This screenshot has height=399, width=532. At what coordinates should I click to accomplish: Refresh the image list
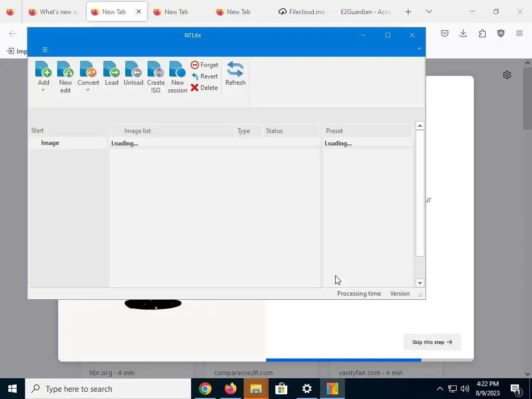pos(235,73)
